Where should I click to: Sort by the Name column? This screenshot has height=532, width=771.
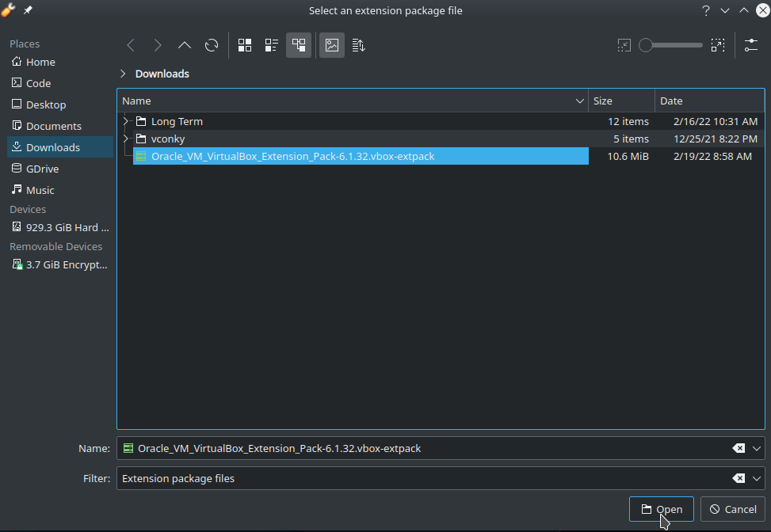(x=353, y=101)
